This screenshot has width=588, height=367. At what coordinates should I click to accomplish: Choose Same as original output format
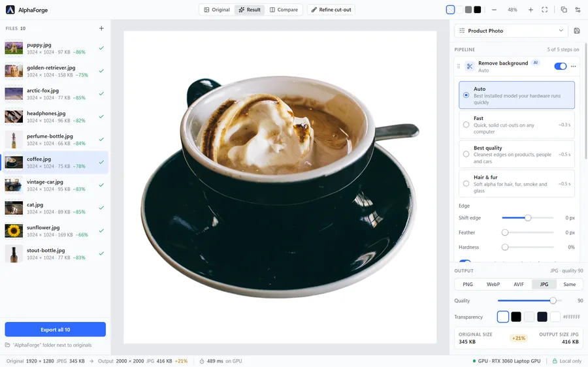pyautogui.click(x=569, y=285)
